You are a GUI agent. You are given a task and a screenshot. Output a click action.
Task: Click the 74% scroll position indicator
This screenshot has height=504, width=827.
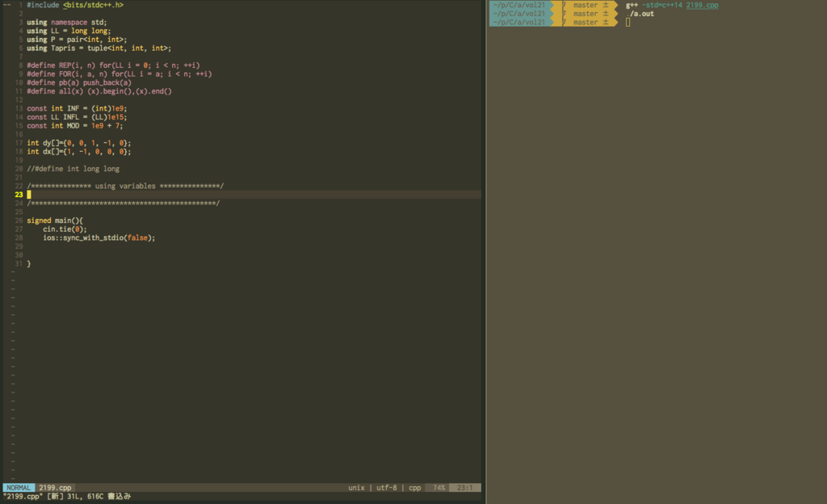tap(439, 488)
